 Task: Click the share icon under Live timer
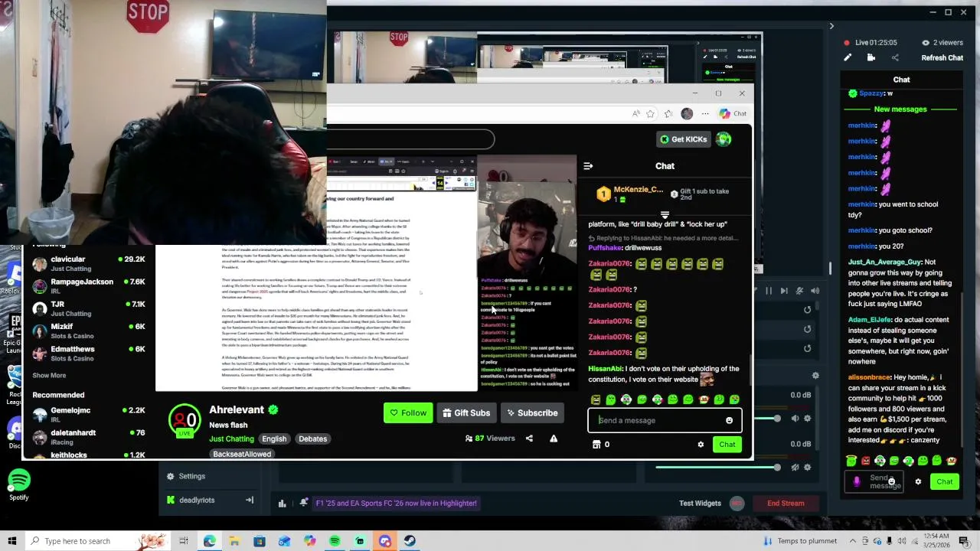click(x=895, y=57)
